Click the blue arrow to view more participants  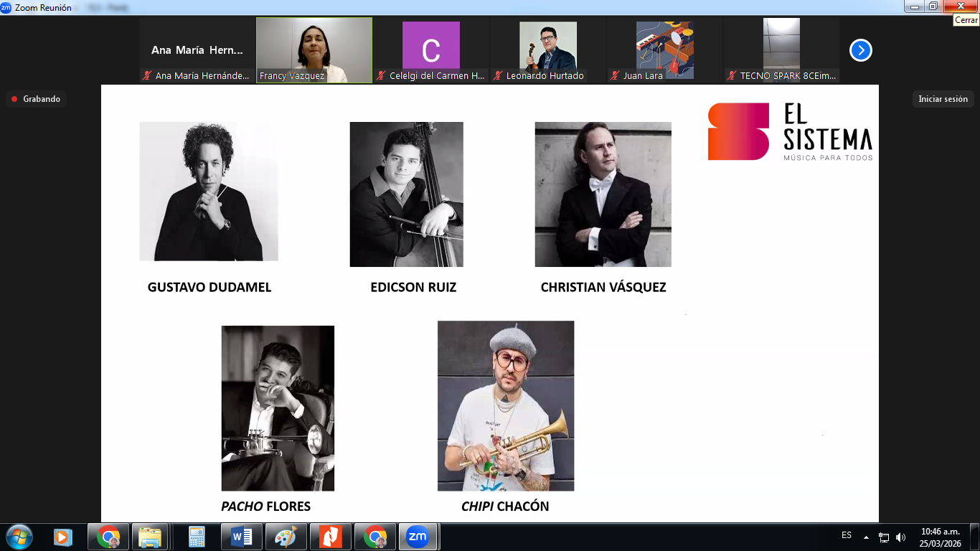pyautogui.click(x=859, y=50)
